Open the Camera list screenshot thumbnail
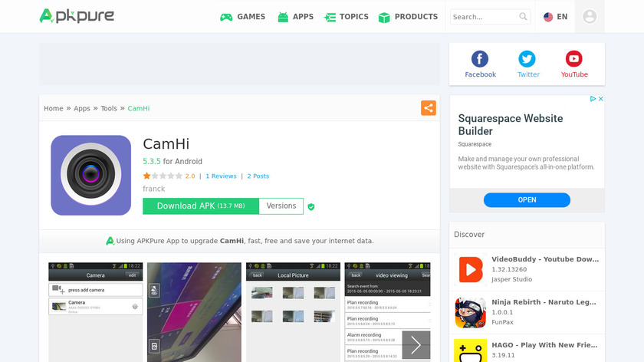The image size is (644, 362). tap(95, 312)
